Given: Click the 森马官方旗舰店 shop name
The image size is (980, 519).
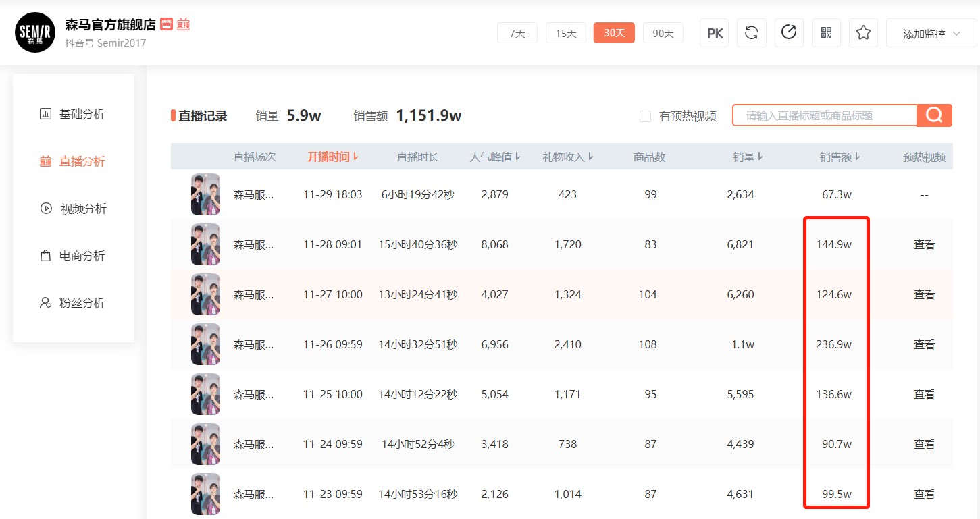Looking at the screenshot, I should tap(110, 25).
